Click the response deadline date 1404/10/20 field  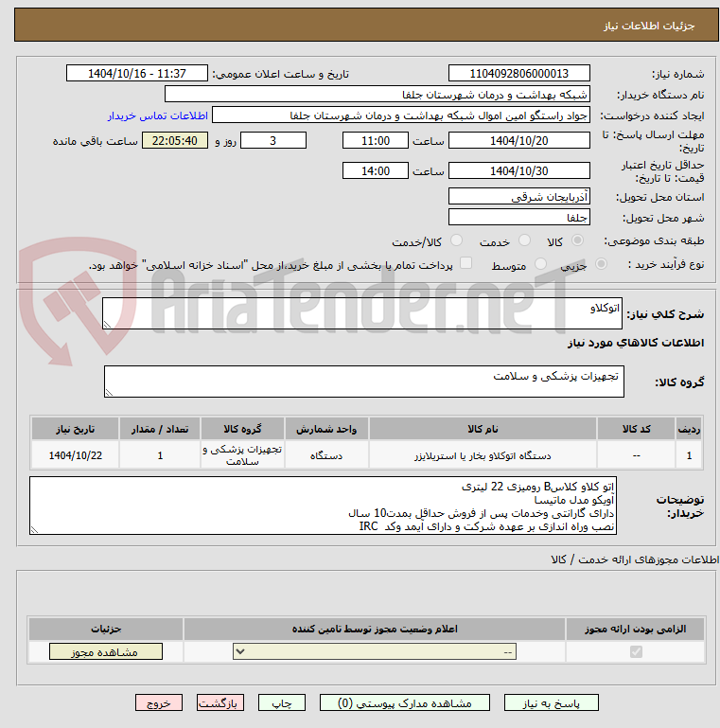pyautogui.click(x=519, y=140)
